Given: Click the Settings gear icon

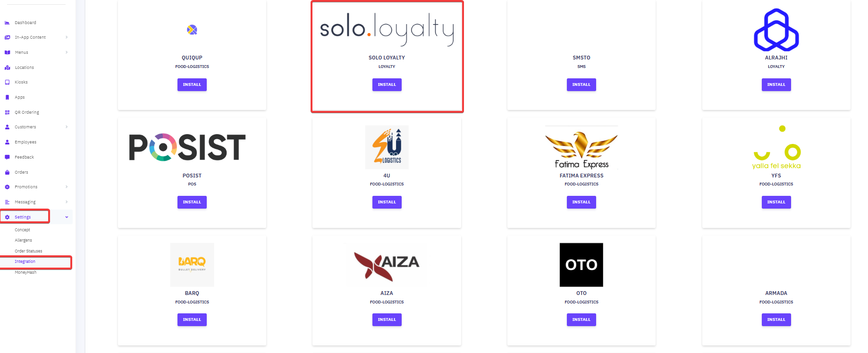Looking at the screenshot, I should point(7,217).
